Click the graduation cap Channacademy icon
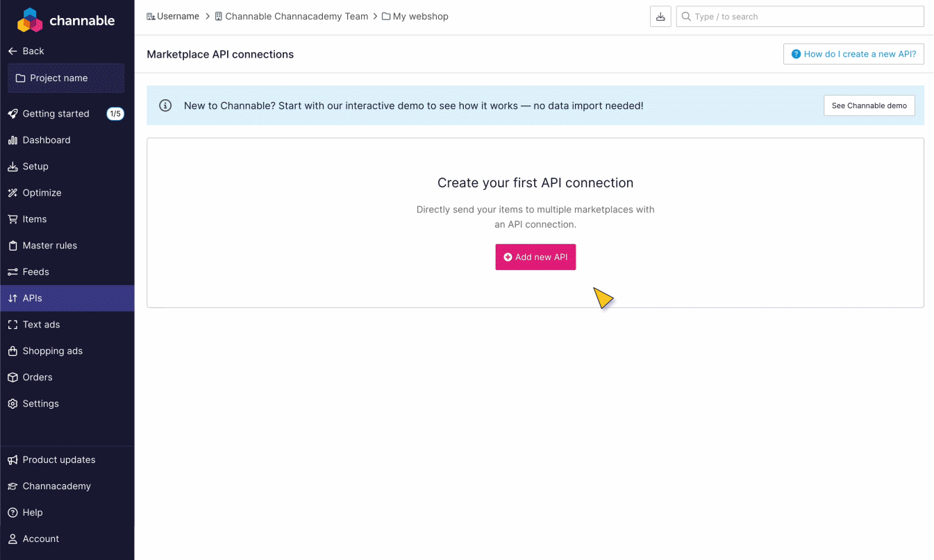The height and width of the screenshot is (560, 934). coord(12,486)
